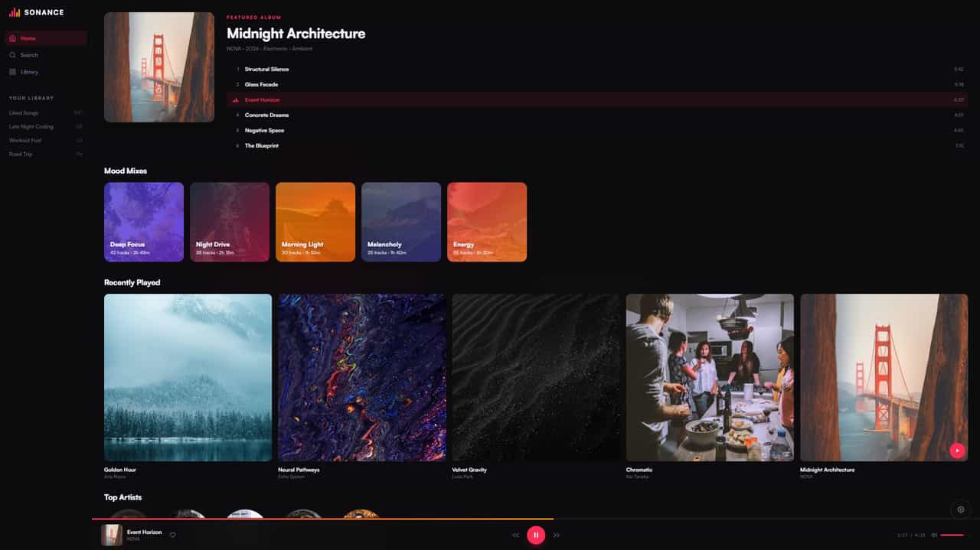This screenshot has height=550, width=980.
Task: Play the track Structural Silence
Action: [x=266, y=69]
